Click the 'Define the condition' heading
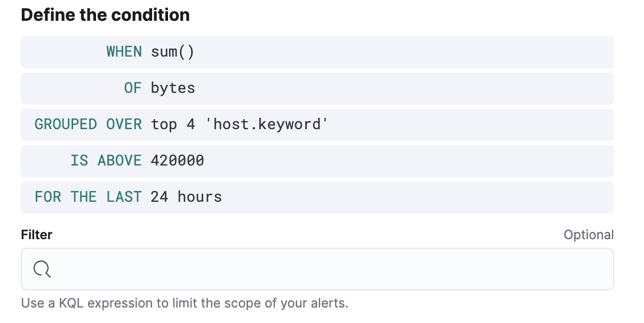The width and height of the screenshot is (644, 323). (x=105, y=15)
